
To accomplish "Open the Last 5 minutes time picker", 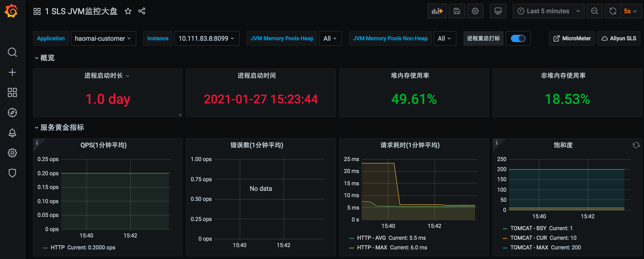I will coord(548,11).
